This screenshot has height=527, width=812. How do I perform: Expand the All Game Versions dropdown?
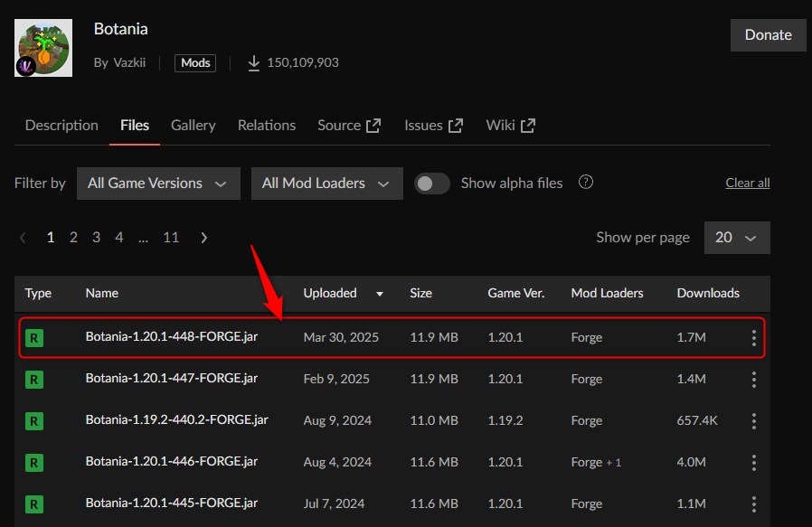158,184
